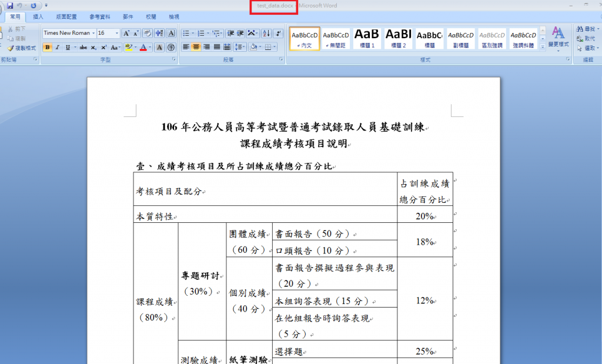602x364 pixels.
Task: Open the font color dropdown arrow
Action: click(x=150, y=47)
